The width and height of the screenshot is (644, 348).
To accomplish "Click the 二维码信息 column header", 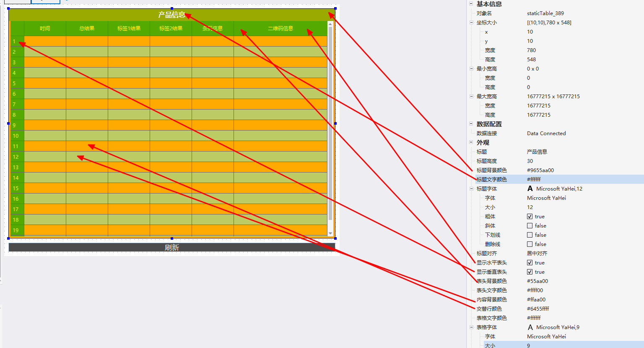I will pyautogui.click(x=280, y=29).
